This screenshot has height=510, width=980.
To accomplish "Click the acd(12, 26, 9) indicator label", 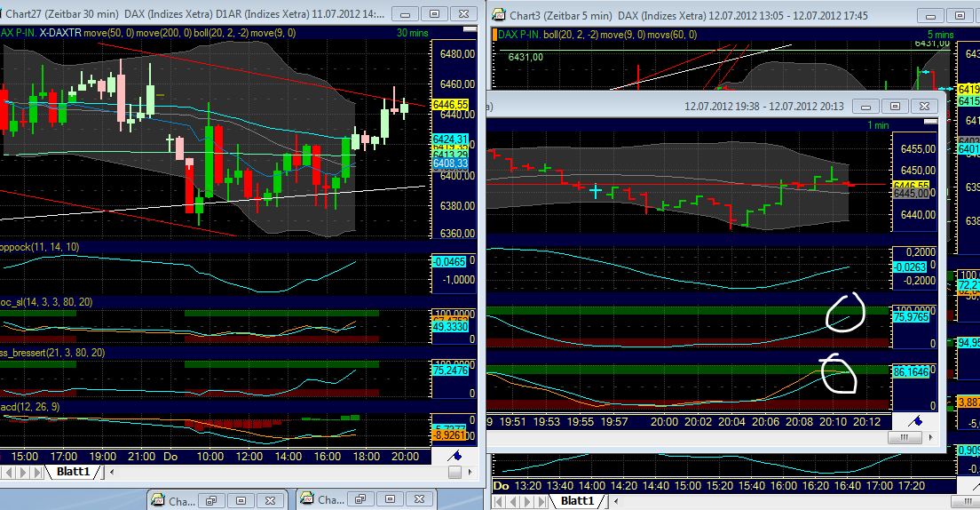I will pyautogui.click(x=30, y=407).
